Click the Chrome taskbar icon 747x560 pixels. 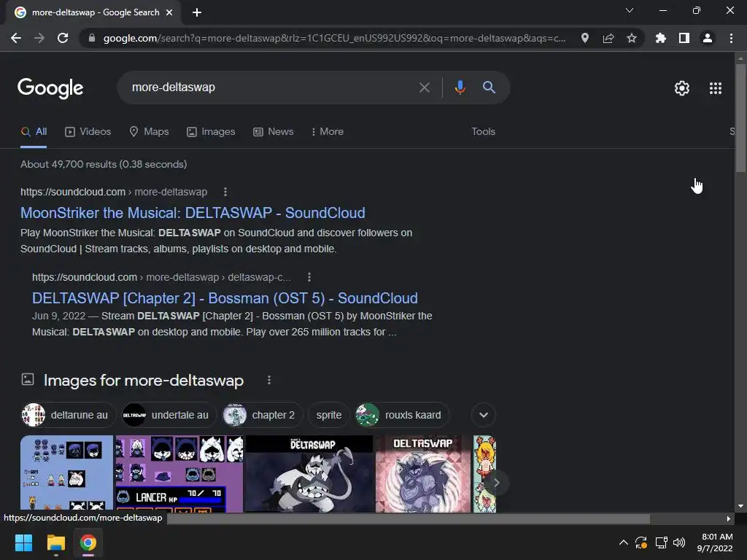[x=88, y=542]
